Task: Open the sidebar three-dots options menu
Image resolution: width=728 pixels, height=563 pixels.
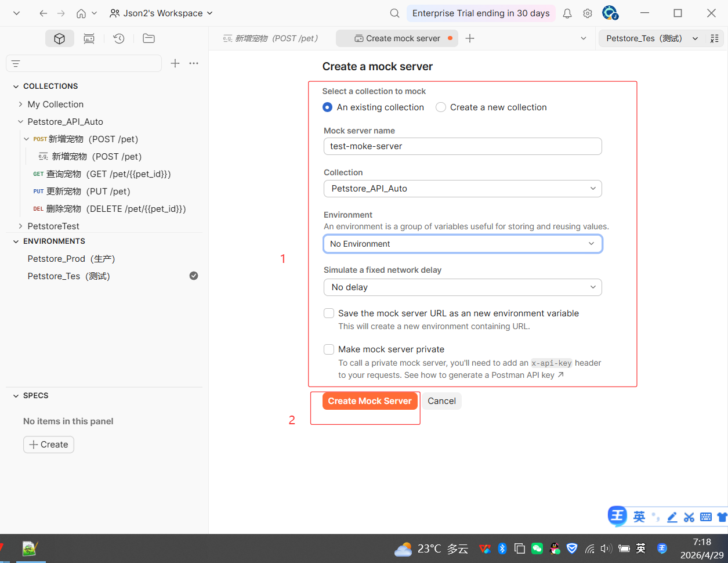Action: tap(194, 63)
